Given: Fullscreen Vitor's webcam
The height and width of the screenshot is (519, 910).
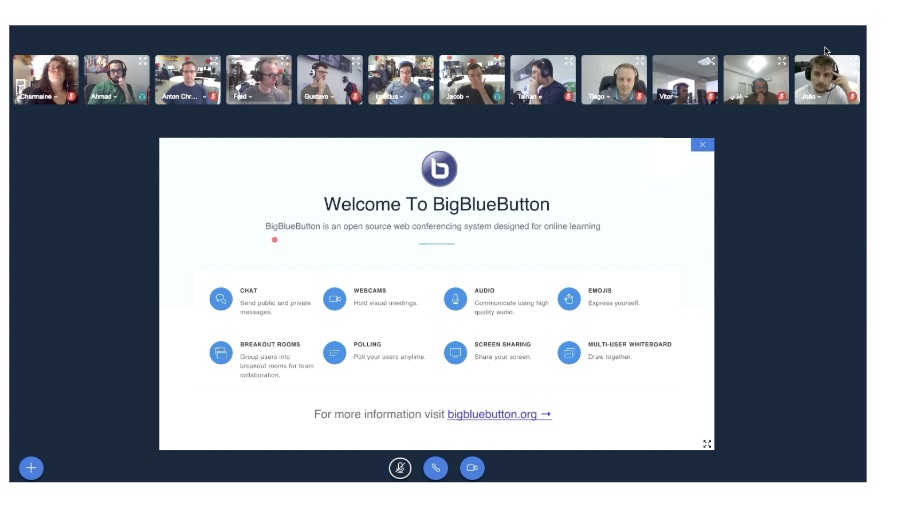Looking at the screenshot, I should pyautogui.click(x=711, y=61).
